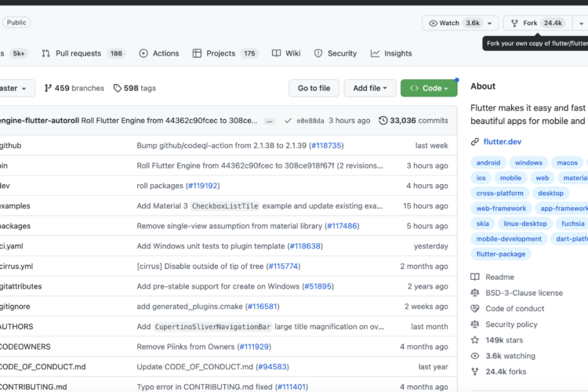Viewport: 588px width, 392px height.
Task: Open pull request #111401 link
Action: [291, 387]
